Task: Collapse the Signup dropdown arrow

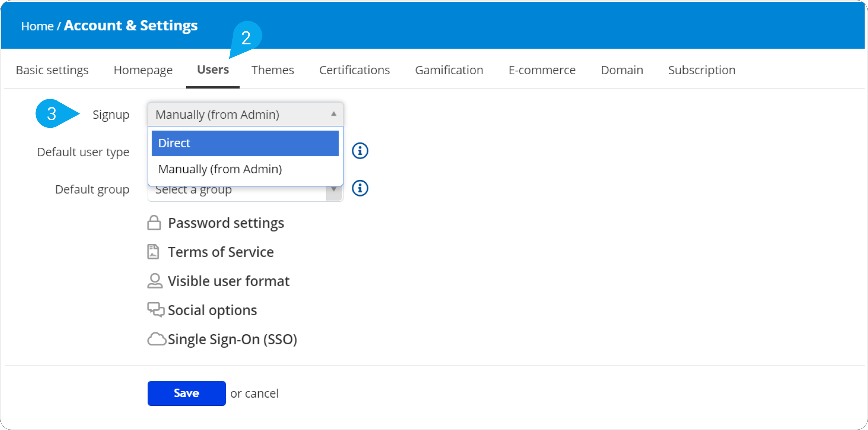Action: click(x=334, y=114)
